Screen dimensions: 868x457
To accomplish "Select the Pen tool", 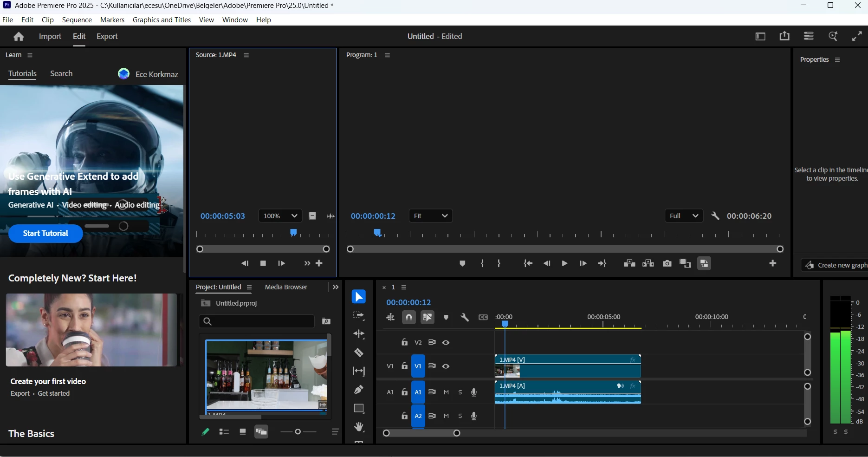I will [x=359, y=390].
